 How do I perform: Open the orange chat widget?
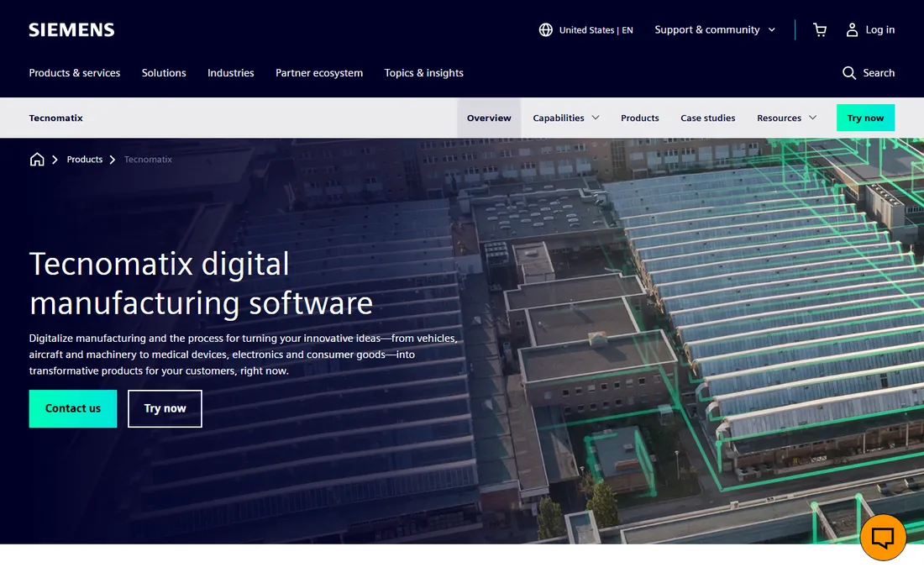point(883,538)
